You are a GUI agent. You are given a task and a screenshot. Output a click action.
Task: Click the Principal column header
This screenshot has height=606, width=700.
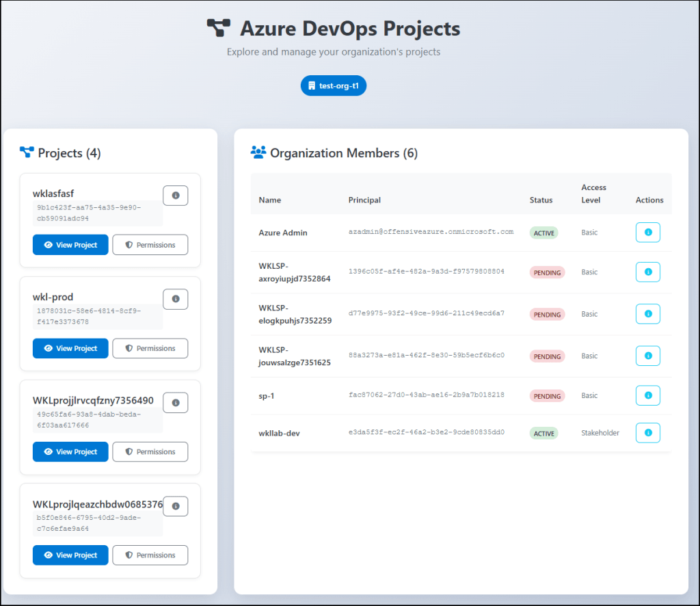tap(364, 200)
